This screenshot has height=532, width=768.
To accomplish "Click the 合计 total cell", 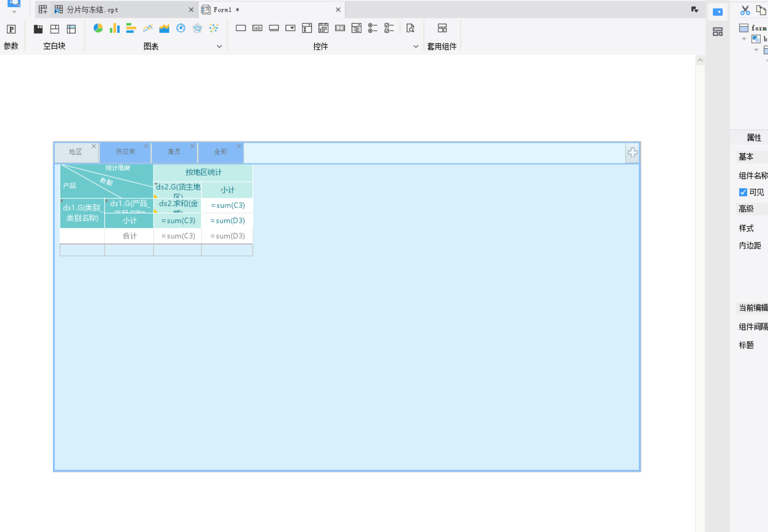I will [129, 236].
